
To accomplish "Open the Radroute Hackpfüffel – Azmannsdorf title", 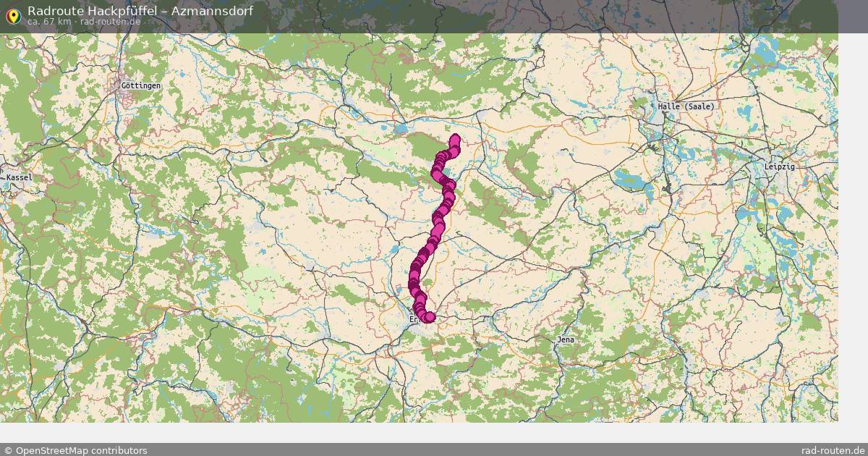I will point(140,10).
